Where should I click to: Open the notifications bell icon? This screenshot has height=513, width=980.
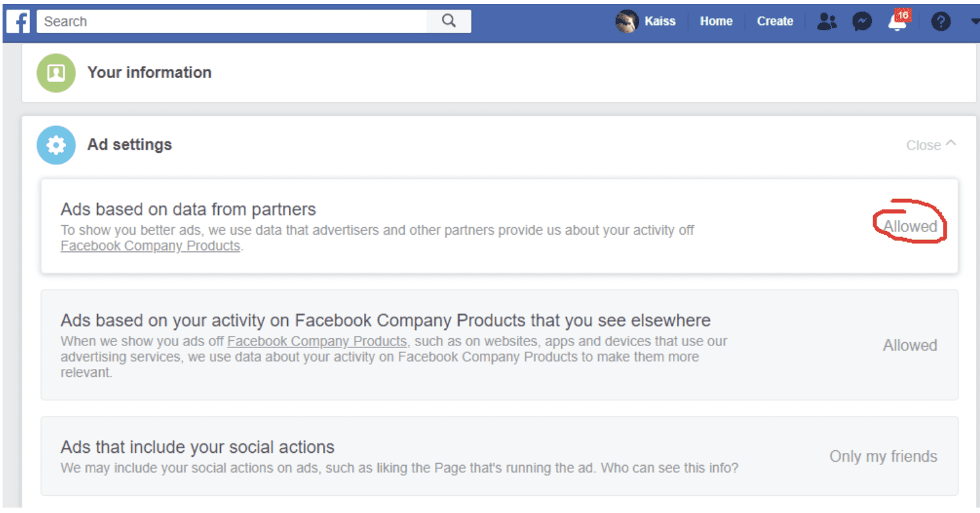click(897, 22)
